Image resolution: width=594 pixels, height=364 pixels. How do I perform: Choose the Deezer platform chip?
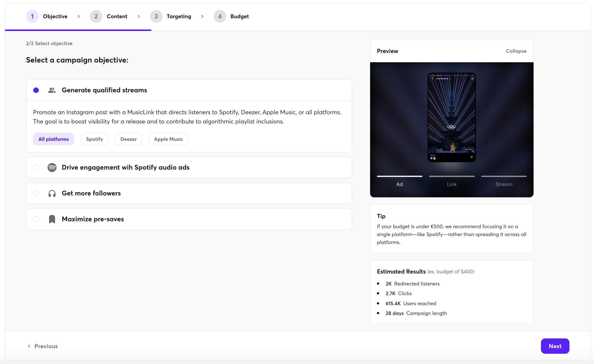(x=129, y=139)
